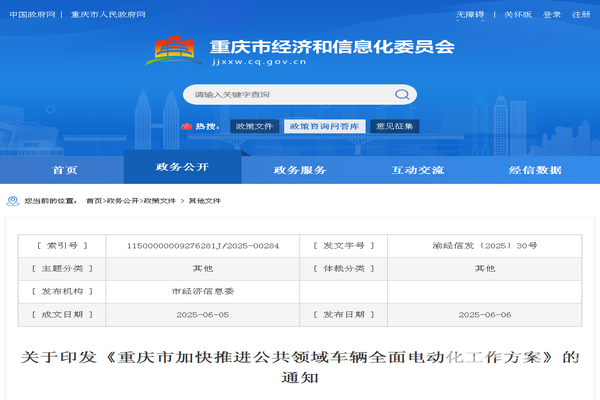Screen dimensions: 600x400
Task: Go to the 首页 navigation tab
Action: coord(65,169)
